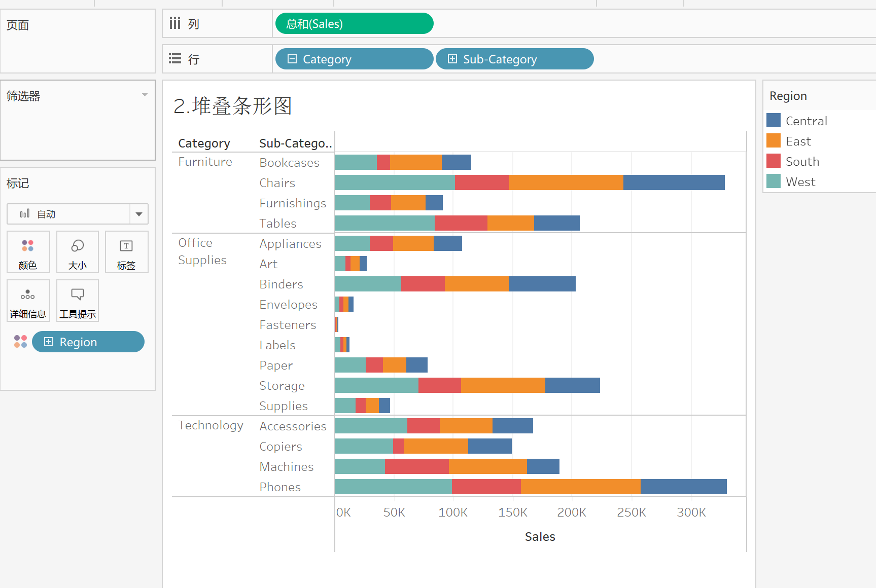The image size is (876, 588).
Task: Click the South segment of Machines bar
Action: coord(417,466)
